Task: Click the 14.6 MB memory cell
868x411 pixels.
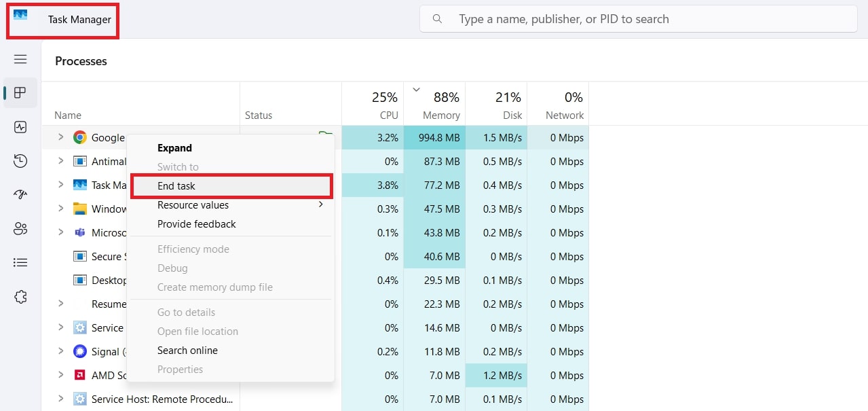Action: 434,327
